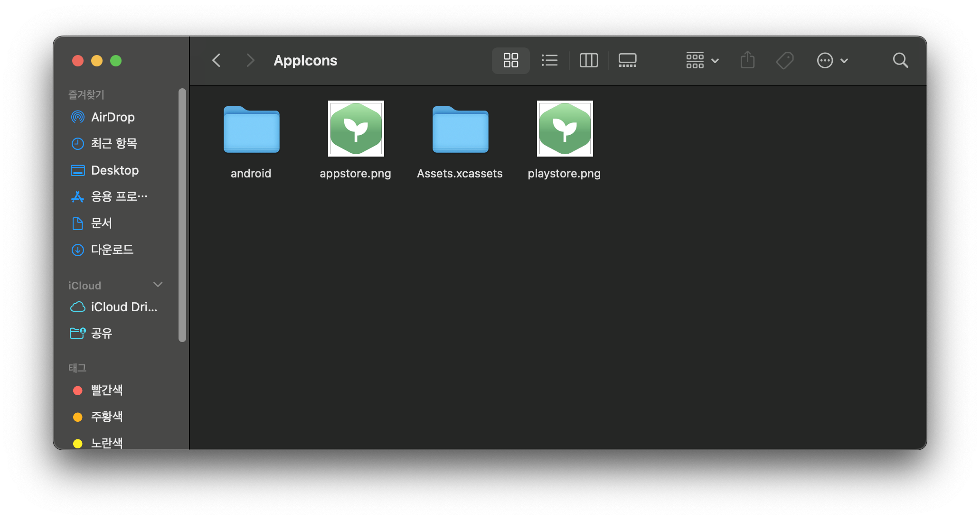Select the appstore.png thumbnail

click(356, 129)
